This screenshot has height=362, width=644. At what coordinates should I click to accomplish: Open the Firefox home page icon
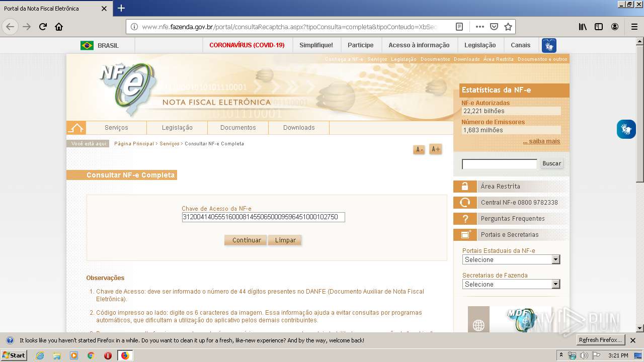click(59, 27)
